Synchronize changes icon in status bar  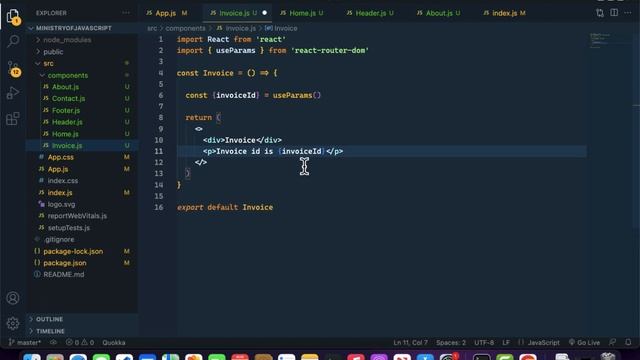(x=53, y=342)
